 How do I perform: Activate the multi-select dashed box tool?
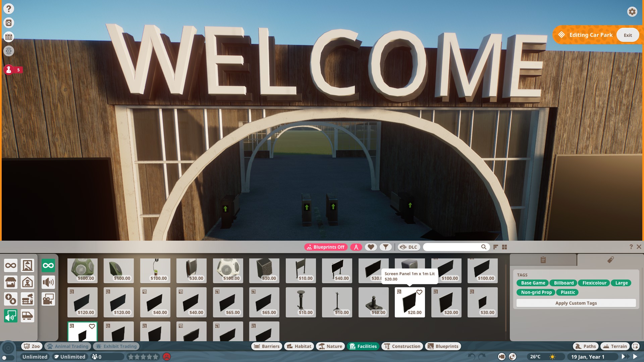tap(636, 346)
